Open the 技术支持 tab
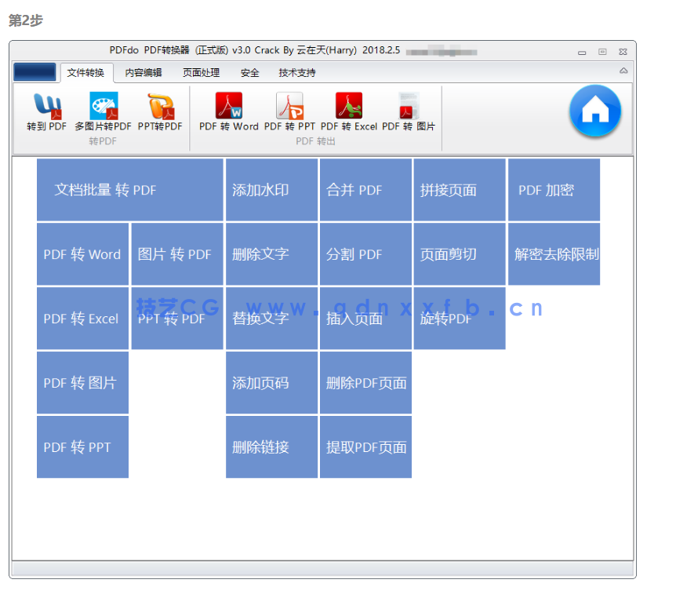 tap(296, 71)
